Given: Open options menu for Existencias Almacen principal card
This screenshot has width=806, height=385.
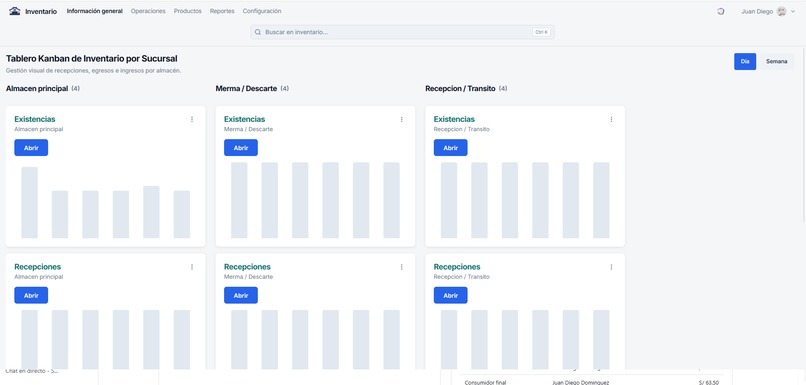Looking at the screenshot, I should point(192,119).
